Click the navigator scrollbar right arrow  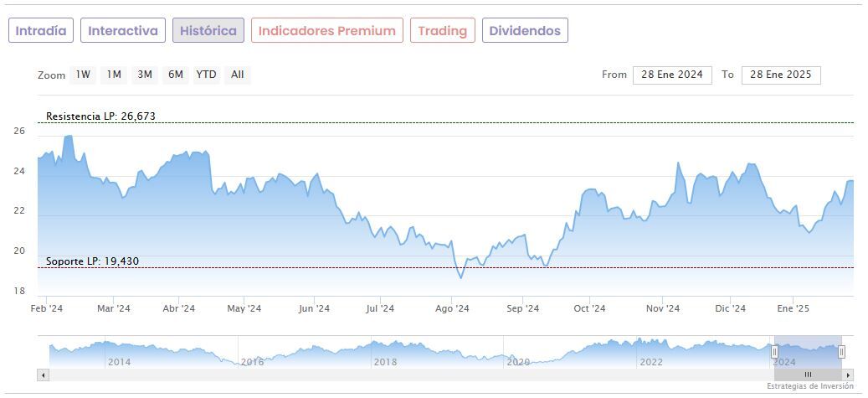pyautogui.click(x=848, y=375)
